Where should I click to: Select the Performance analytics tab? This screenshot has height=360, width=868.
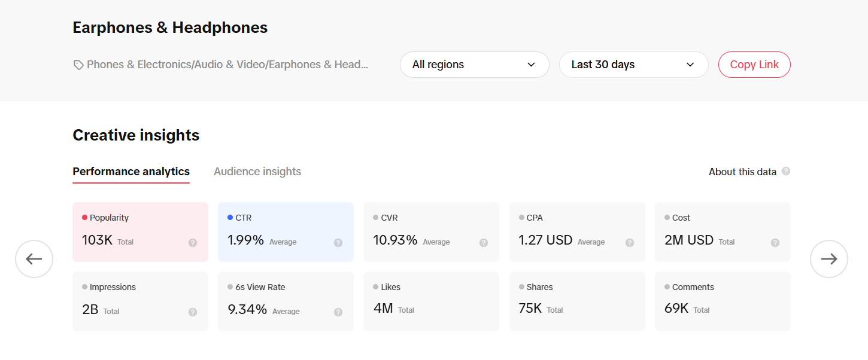131,172
